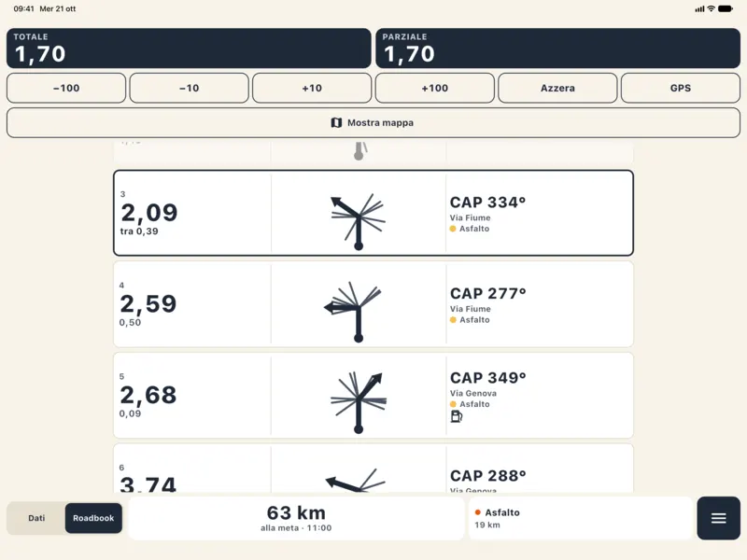
Task: Reset partial distance with Azzera
Action: pyautogui.click(x=557, y=88)
